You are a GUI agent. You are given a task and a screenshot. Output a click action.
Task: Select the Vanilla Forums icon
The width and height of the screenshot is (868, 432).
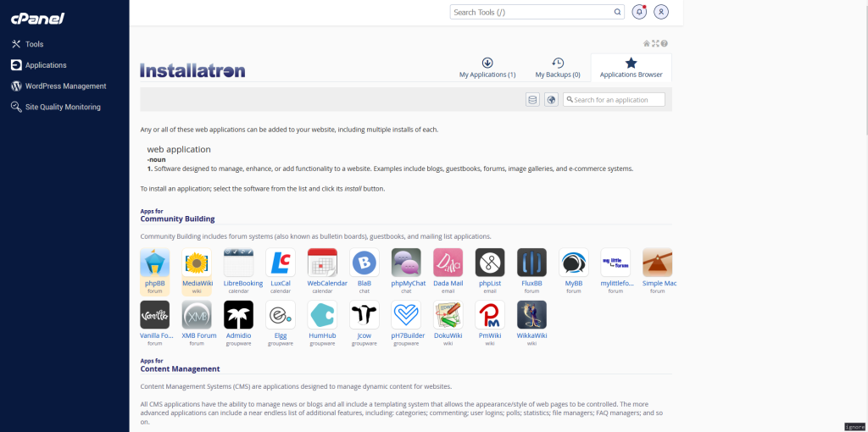coord(154,314)
